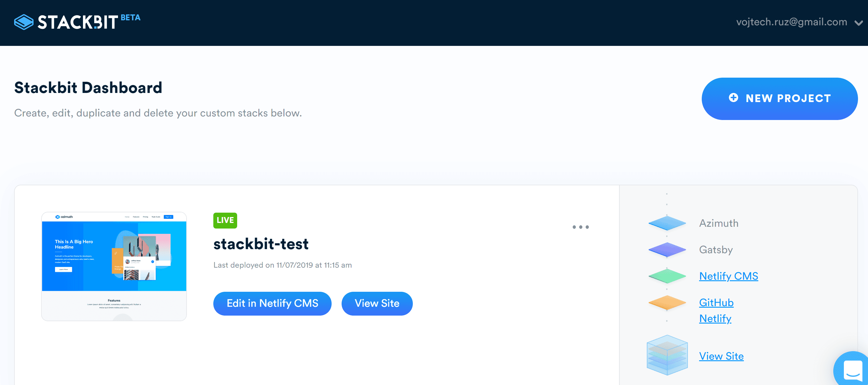
Task: Click the purple Gatsby layer icon
Action: click(x=667, y=250)
